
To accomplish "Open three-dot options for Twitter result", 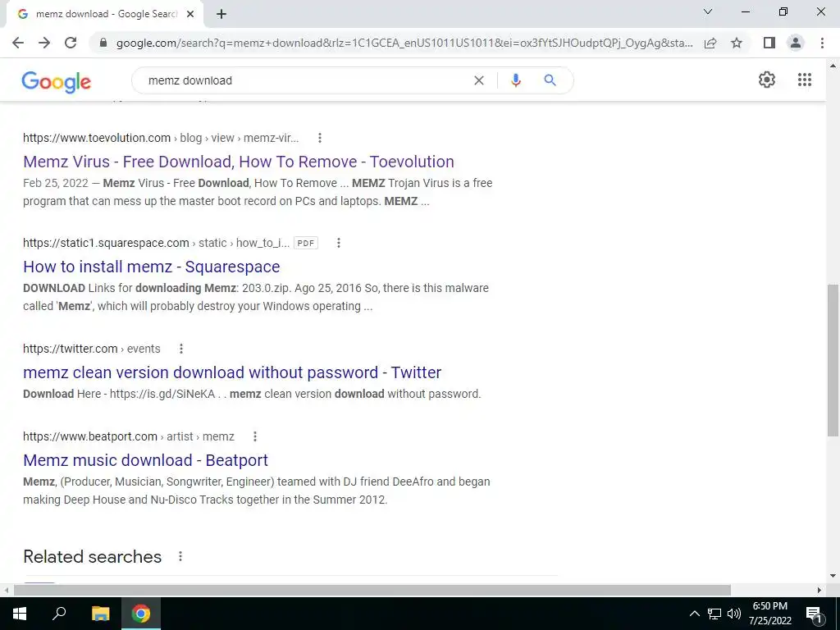I will (x=181, y=349).
